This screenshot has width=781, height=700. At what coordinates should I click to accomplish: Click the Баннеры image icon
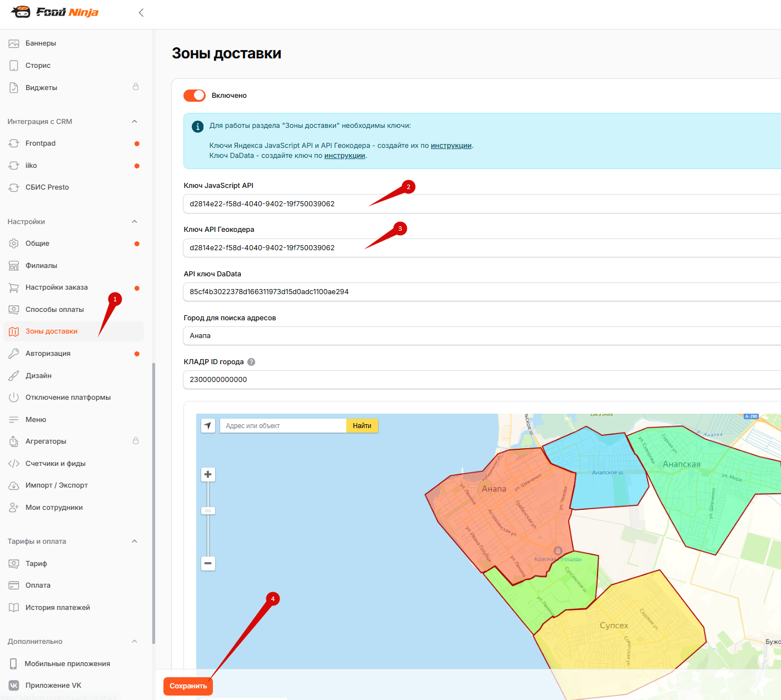14,43
